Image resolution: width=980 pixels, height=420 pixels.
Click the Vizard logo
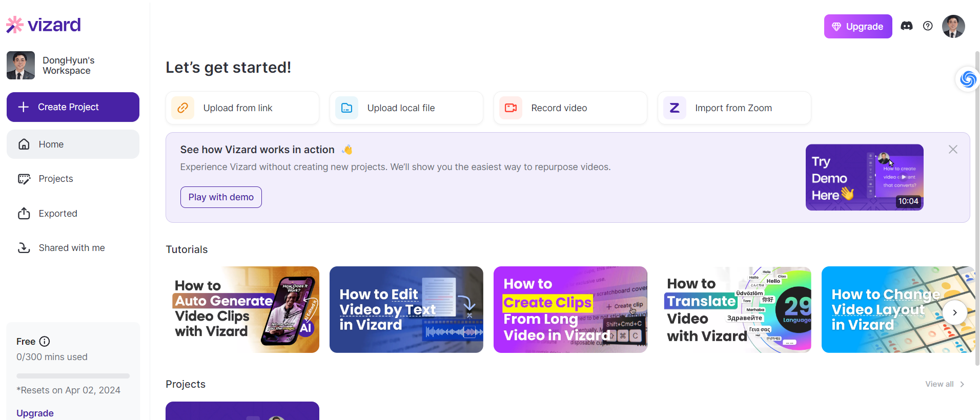44,25
